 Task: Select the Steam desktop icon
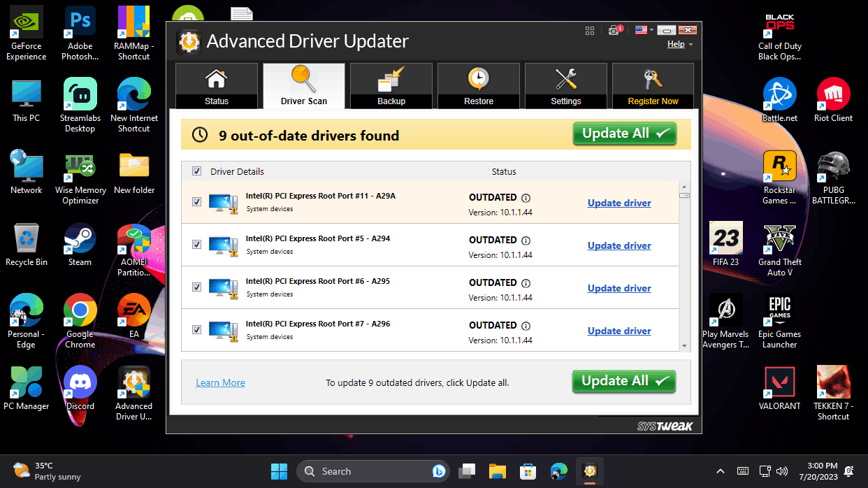[x=80, y=245]
